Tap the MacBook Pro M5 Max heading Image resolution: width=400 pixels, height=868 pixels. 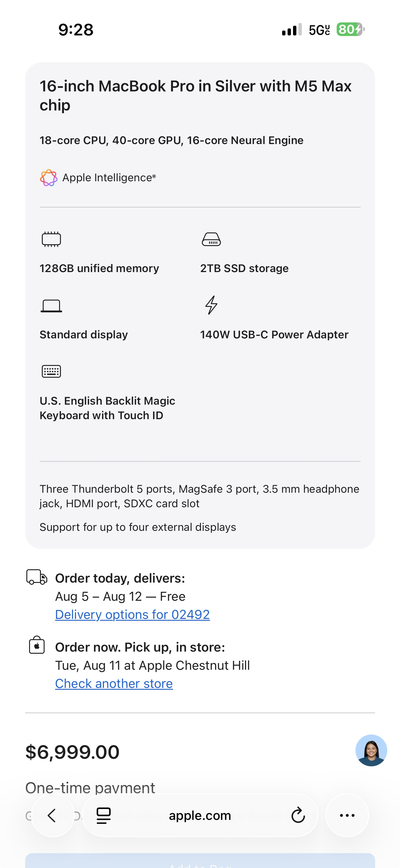(x=196, y=95)
